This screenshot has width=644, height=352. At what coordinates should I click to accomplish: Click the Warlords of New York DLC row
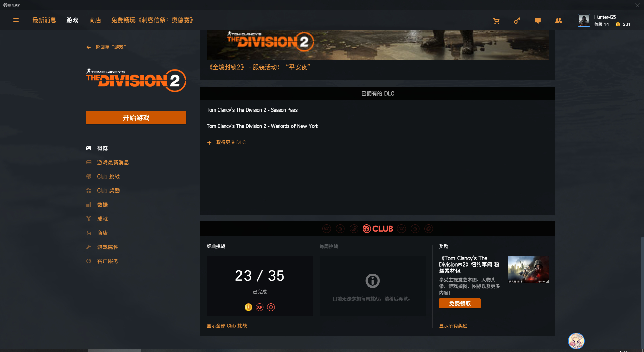(378, 126)
